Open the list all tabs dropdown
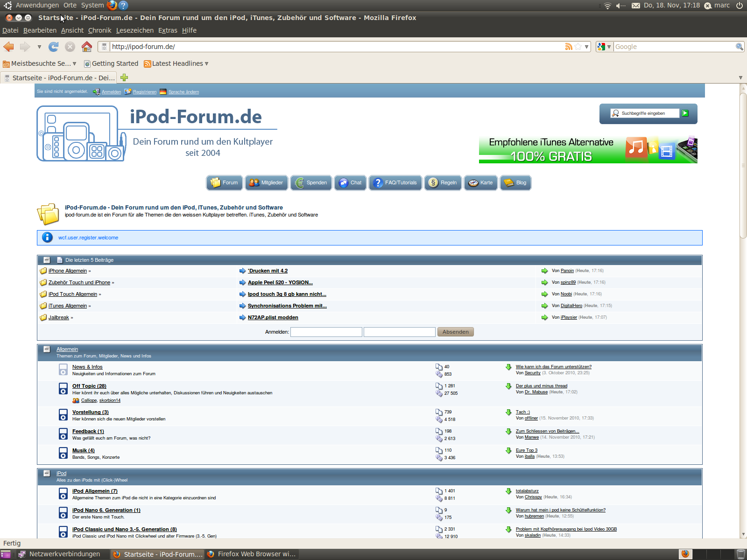 click(740, 77)
